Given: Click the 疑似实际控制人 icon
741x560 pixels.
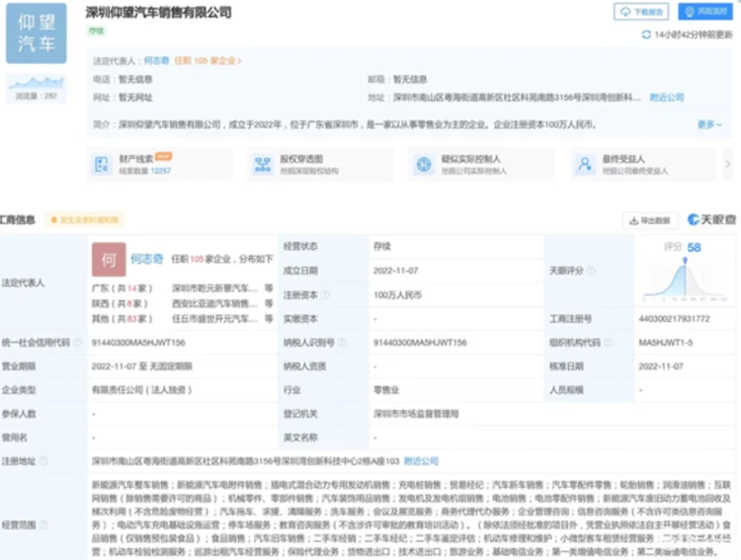Looking at the screenshot, I should (x=424, y=164).
